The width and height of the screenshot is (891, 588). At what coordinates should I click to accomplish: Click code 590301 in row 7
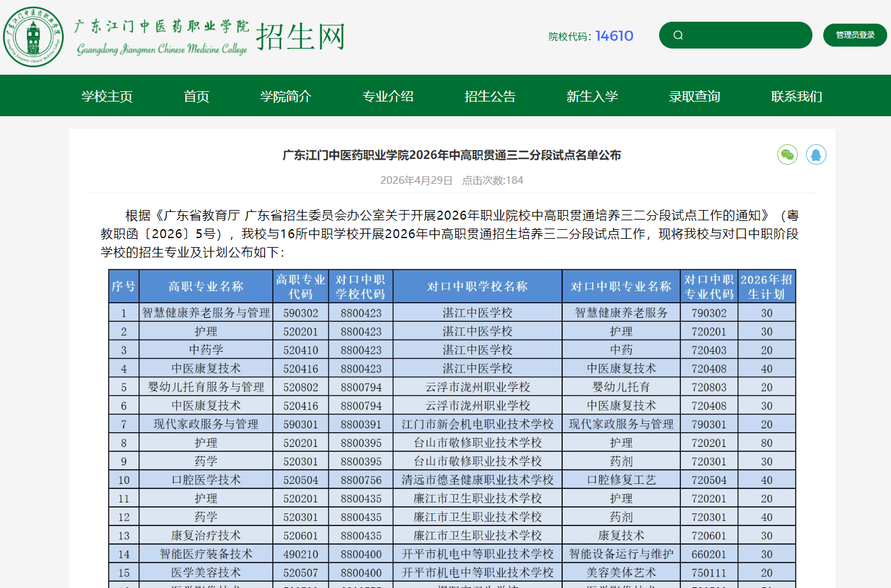(x=301, y=424)
